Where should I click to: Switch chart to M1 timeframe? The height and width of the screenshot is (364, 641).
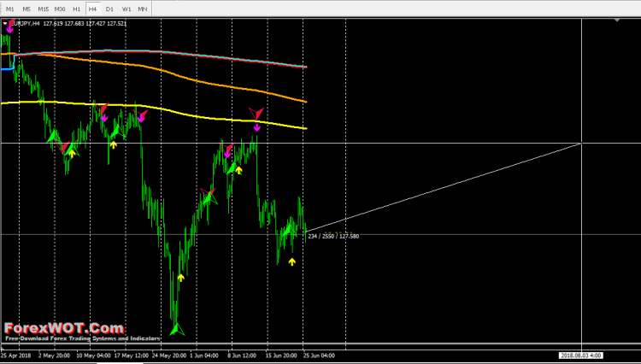9,9
